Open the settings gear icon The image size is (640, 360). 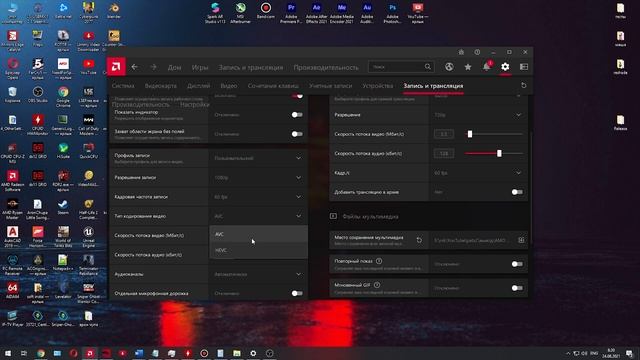pyautogui.click(x=505, y=67)
